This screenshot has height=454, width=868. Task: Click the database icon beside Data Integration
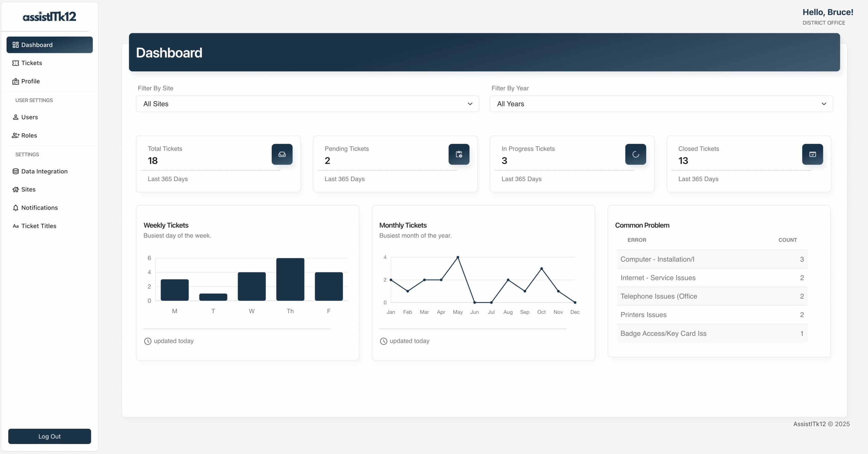(x=16, y=171)
